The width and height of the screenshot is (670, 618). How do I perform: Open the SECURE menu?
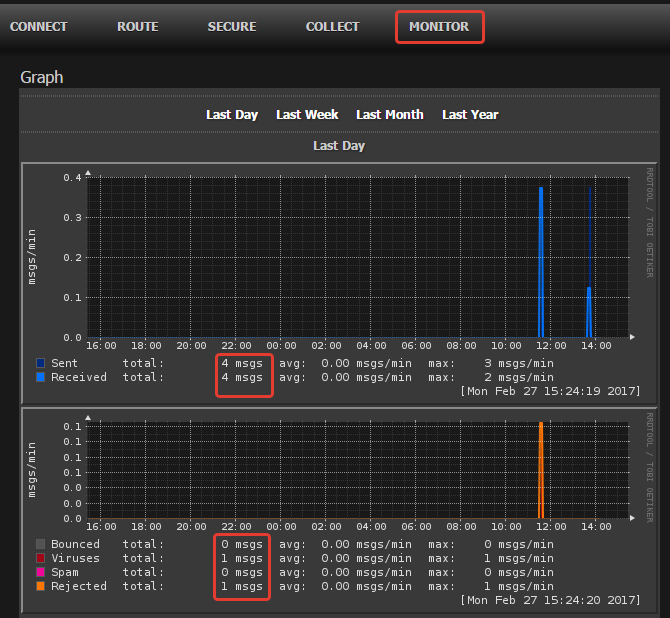(232, 26)
